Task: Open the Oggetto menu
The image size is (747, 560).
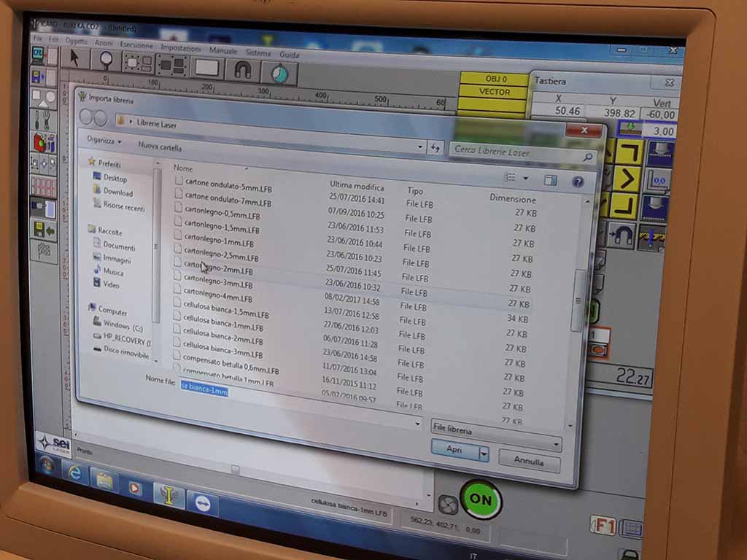Action: [x=76, y=42]
